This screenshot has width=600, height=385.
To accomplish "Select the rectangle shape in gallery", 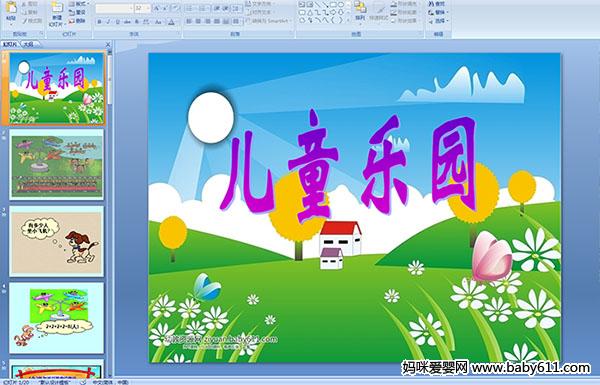I will click(x=334, y=4).
